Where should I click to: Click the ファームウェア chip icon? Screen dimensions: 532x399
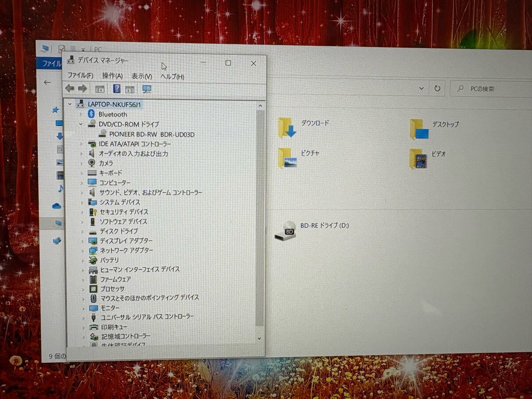tap(93, 279)
